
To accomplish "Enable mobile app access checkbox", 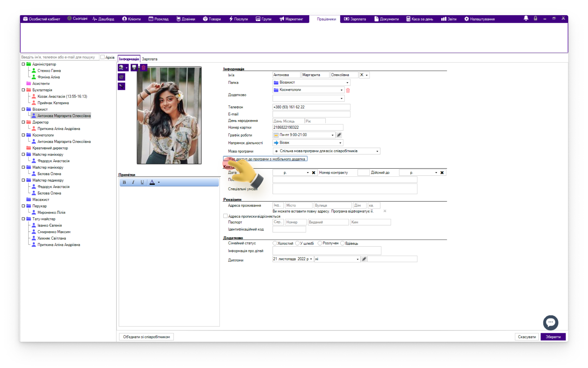I will tap(226, 159).
